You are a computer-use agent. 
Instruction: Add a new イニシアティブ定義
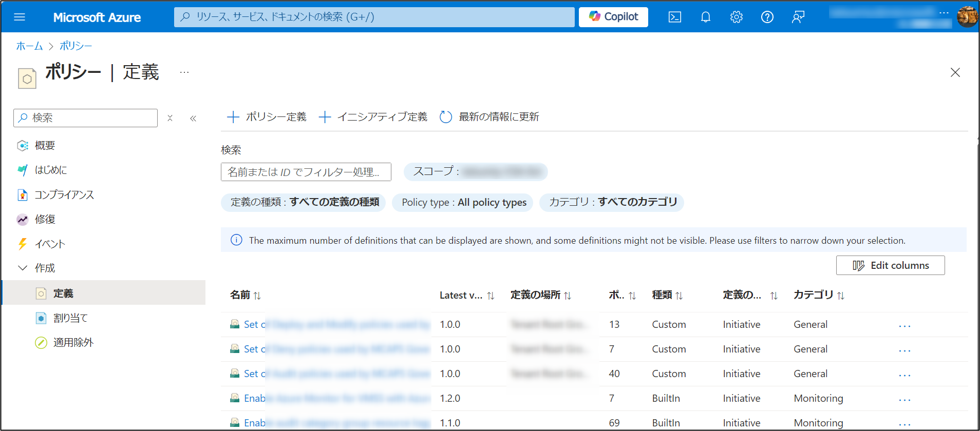point(373,117)
